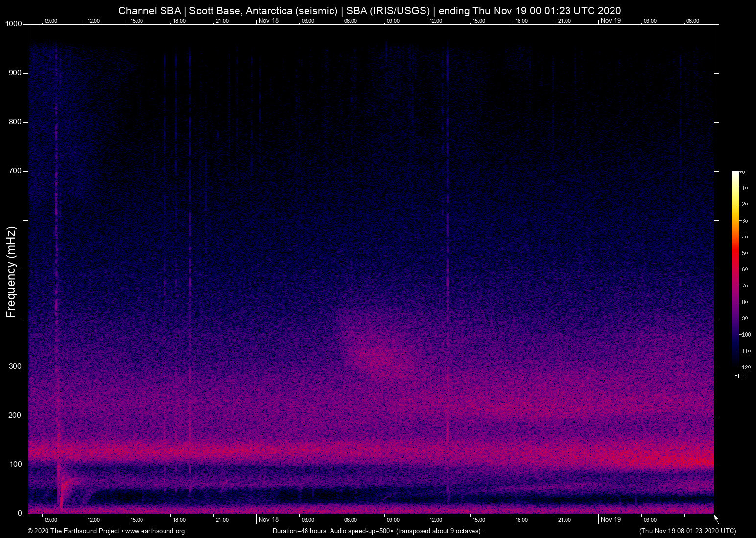Click the Frequency (mHz) axis label

pos(11,272)
